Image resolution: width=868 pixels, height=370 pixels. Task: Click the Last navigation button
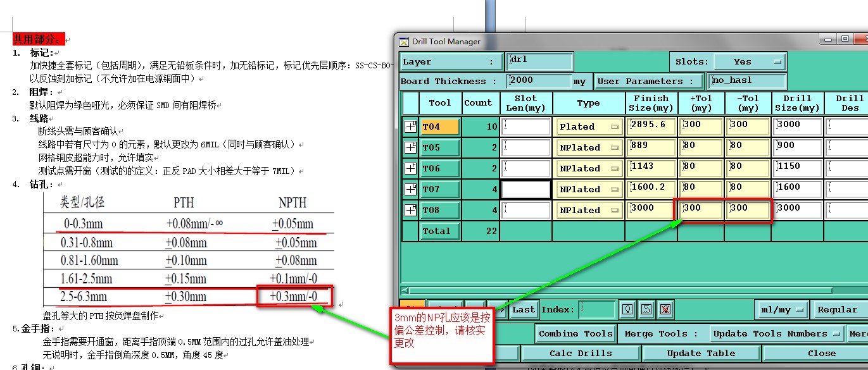click(524, 310)
